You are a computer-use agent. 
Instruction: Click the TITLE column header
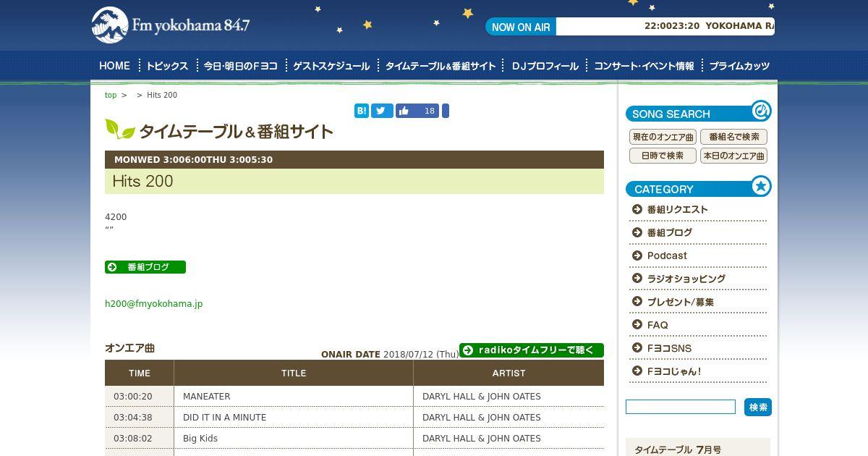tap(294, 373)
